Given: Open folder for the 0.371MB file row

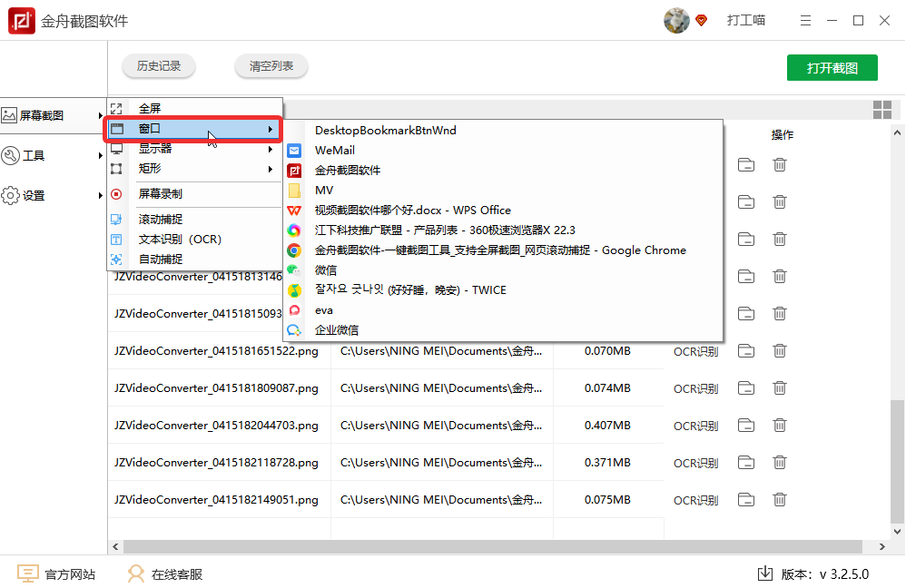Looking at the screenshot, I should pyautogui.click(x=746, y=463).
